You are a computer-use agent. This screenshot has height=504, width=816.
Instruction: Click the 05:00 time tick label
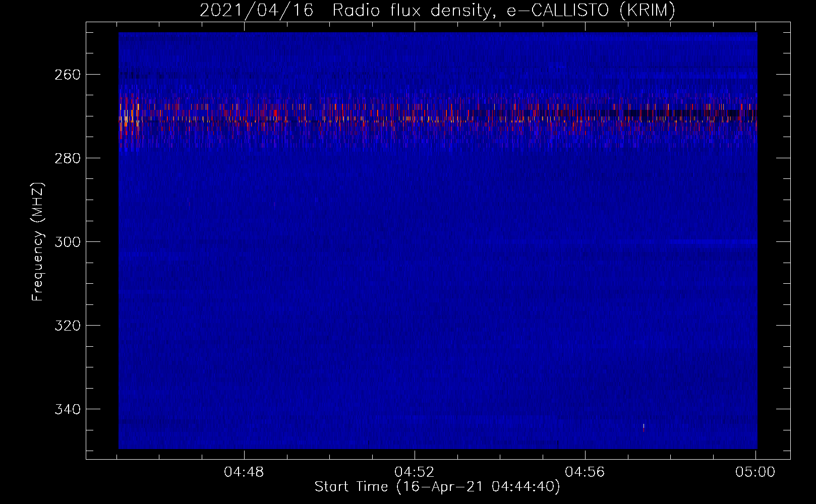755,472
